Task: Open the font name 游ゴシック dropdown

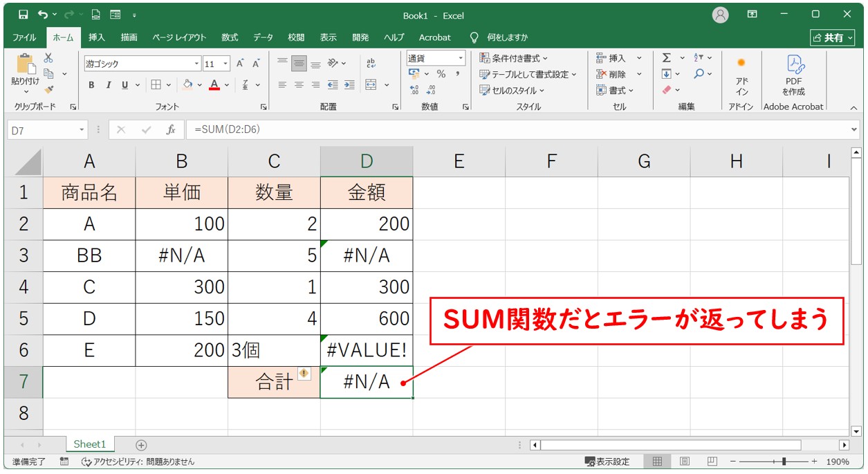Action: tap(196, 64)
